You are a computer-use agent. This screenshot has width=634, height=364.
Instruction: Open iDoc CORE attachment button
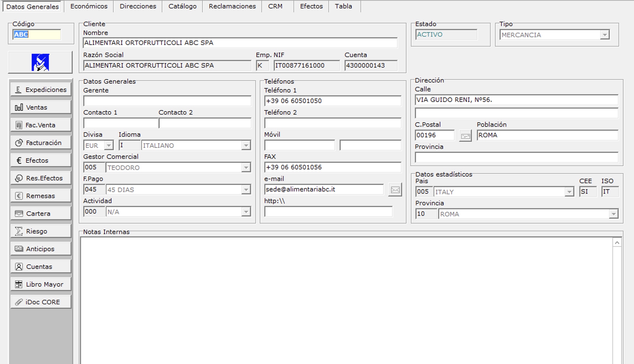[x=41, y=302]
